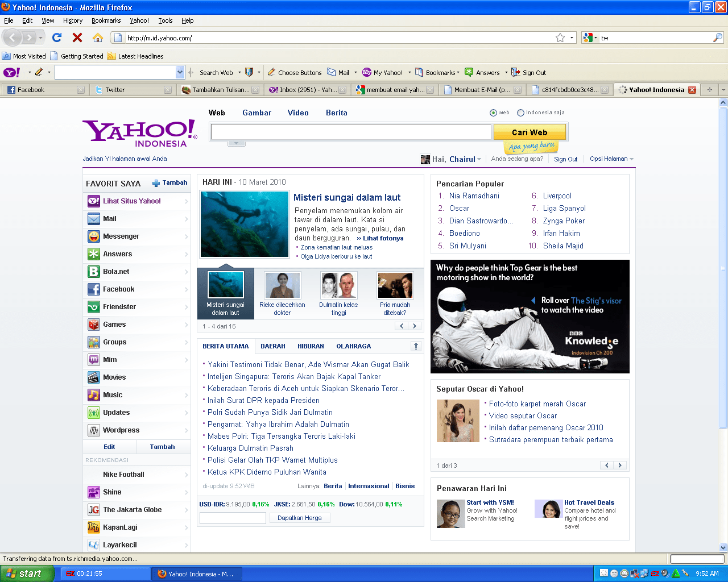
Task: Click the Windows start button
Action: [x=27, y=573]
